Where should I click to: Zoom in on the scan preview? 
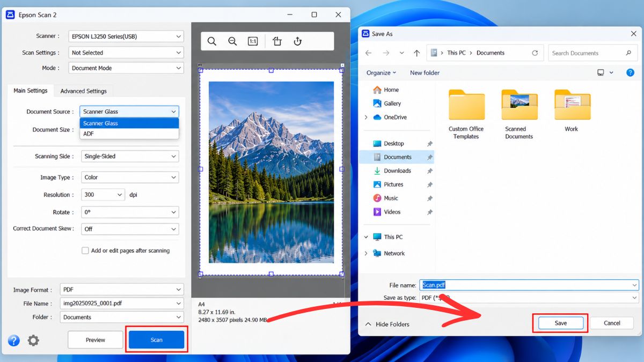pyautogui.click(x=212, y=41)
